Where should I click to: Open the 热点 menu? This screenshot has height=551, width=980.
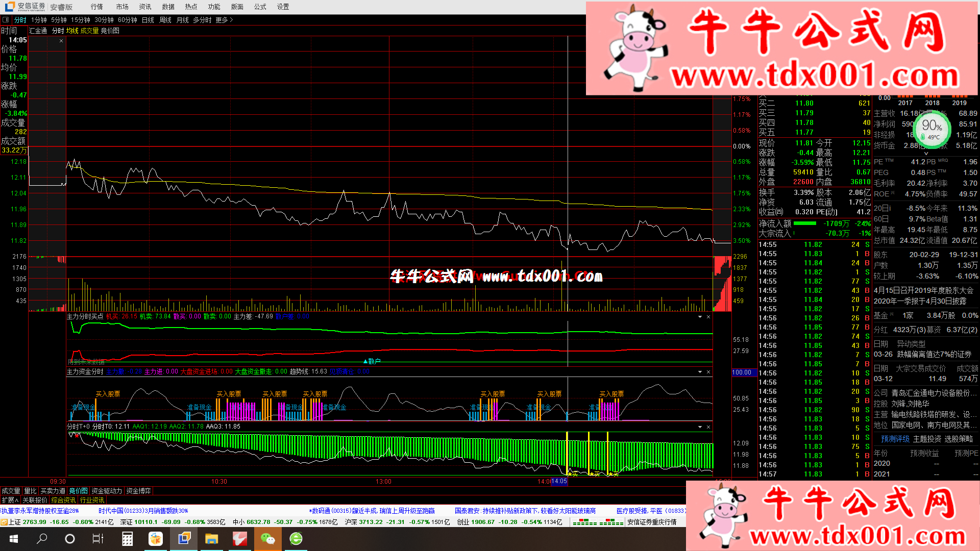point(191,7)
